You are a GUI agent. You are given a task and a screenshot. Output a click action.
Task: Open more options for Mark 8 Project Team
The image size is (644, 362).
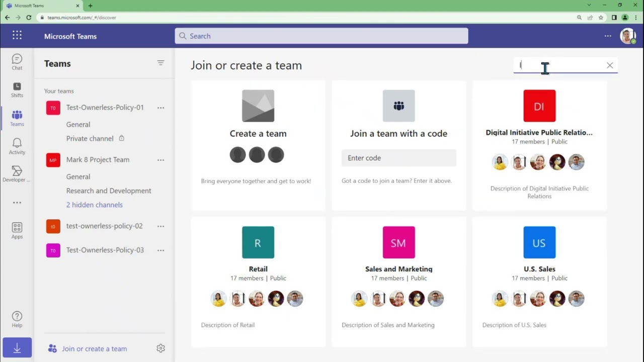pyautogui.click(x=160, y=160)
